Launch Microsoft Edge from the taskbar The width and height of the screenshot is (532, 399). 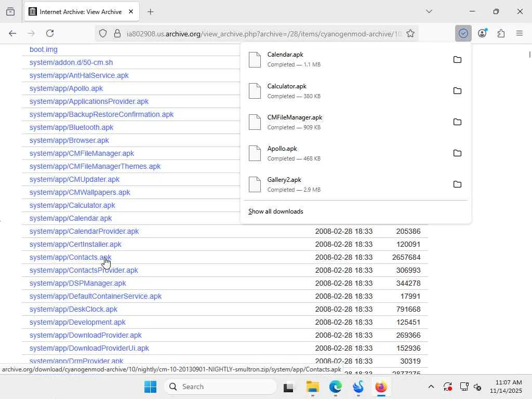pos(336,387)
